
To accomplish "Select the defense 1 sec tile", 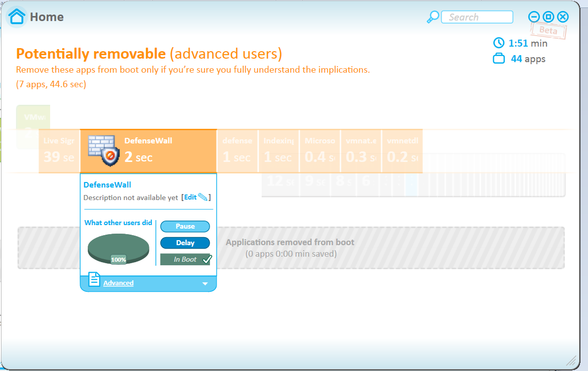I will (238, 151).
